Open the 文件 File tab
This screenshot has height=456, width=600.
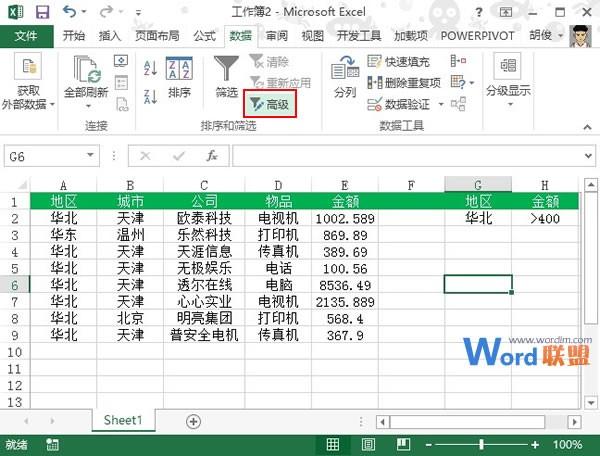pyautogui.click(x=26, y=36)
